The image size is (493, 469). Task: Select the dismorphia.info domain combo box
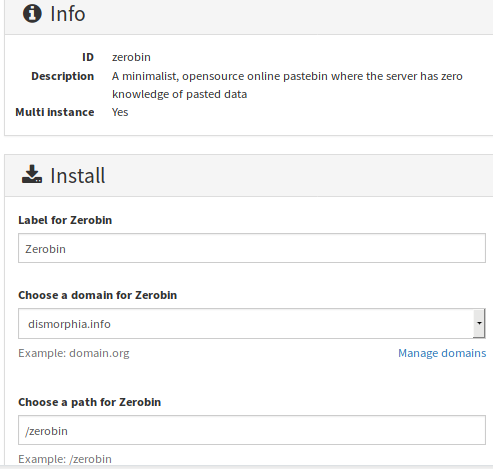252,323
